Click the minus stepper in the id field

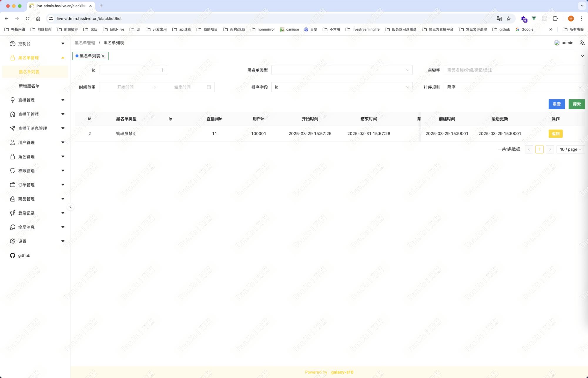click(x=157, y=70)
